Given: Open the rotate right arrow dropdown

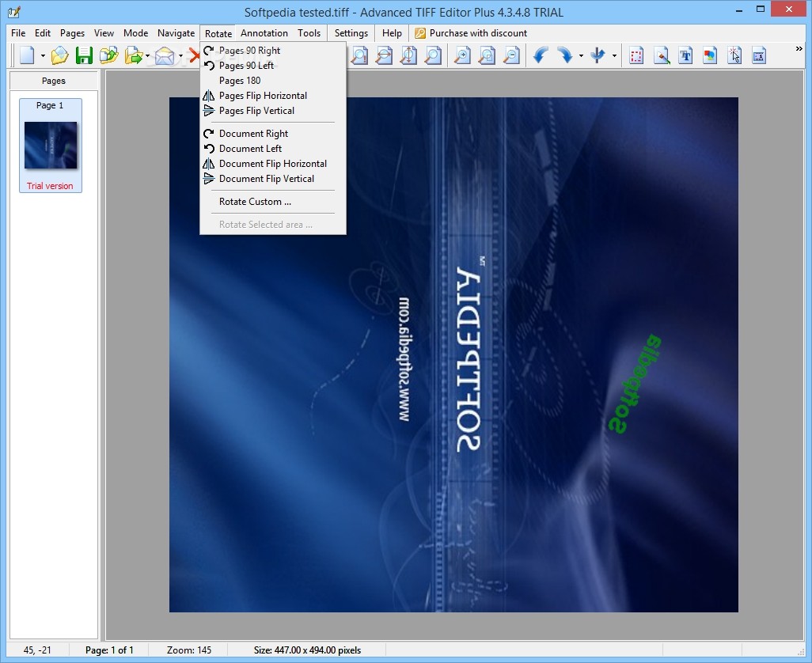Looking at the screenshot, I should [581, 56].
